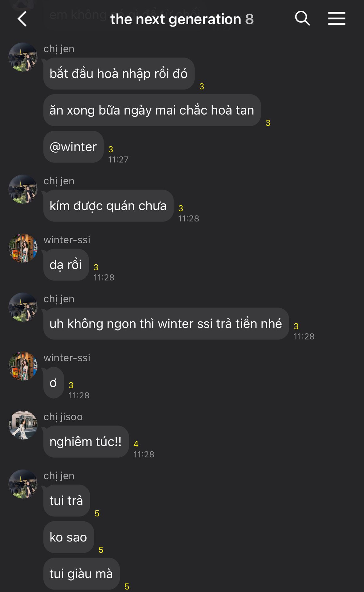Tap winter-ssi's avatar beside "dạ rồi"
Image resolution: width=364 pixels, height=592 pixels.
coord(23,248)
